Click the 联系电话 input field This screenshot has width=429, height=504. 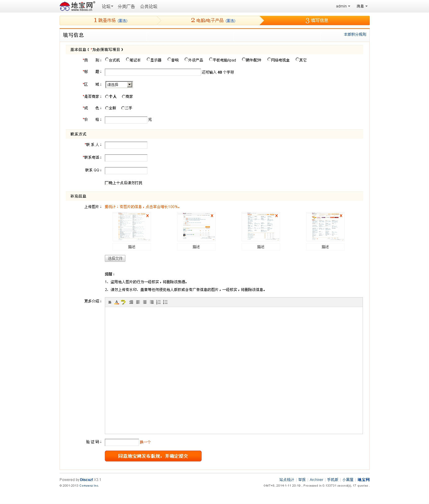point(126,158)
